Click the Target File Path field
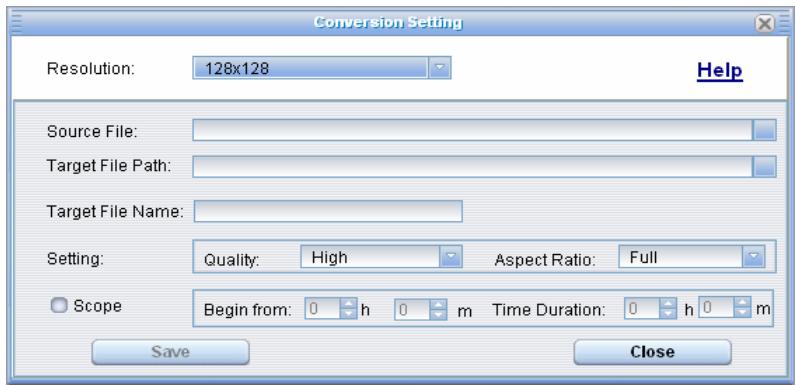Image resolution: width=795 pixels, height=385 pixels. (473, 166)
